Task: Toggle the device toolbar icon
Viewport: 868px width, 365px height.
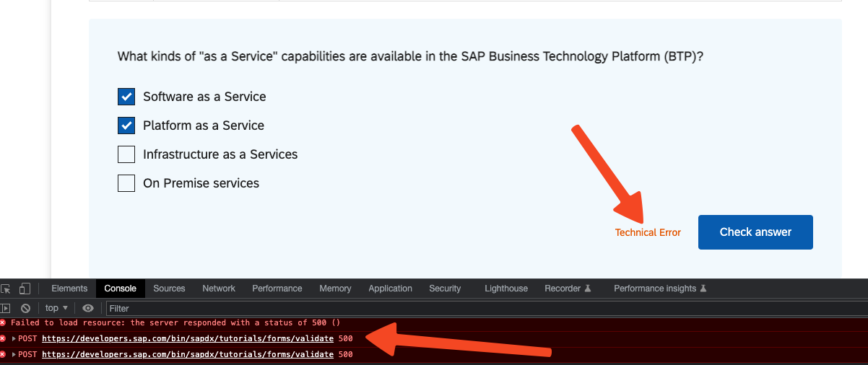Action: coord(25,289)
